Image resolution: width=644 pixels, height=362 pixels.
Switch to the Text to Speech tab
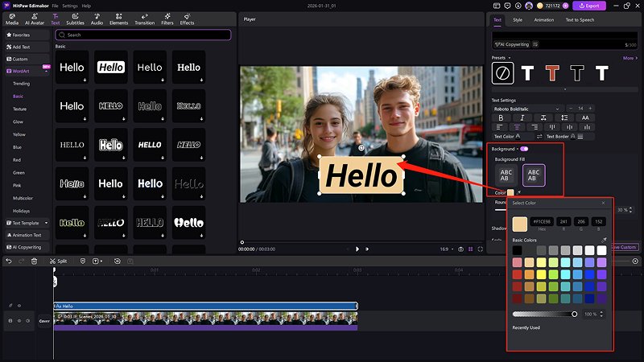coord(580,19)
